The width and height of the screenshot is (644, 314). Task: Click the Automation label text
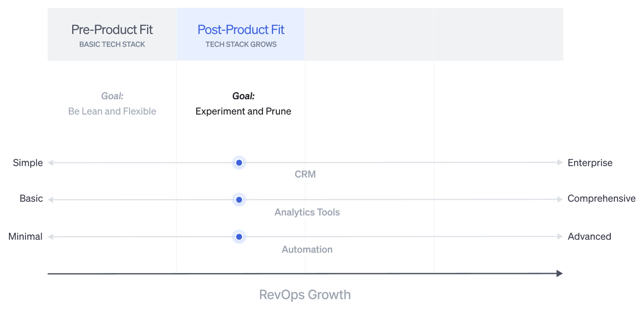[307, 249]
